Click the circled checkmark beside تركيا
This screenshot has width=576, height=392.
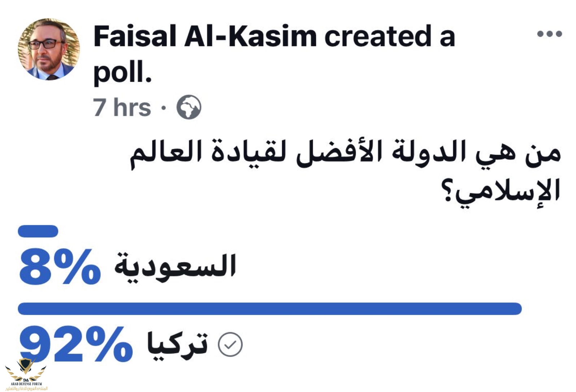(x=230, y=344)
